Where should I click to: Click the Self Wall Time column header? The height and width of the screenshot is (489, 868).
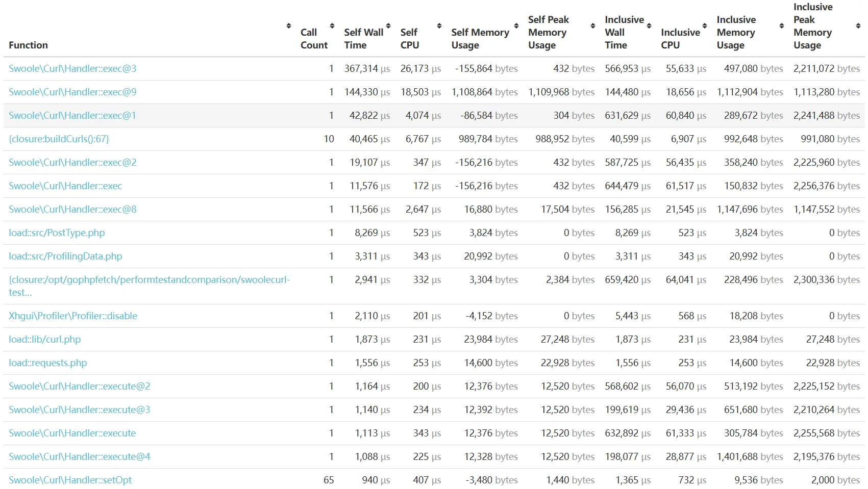pyautogui.click(x=363, y=39)
